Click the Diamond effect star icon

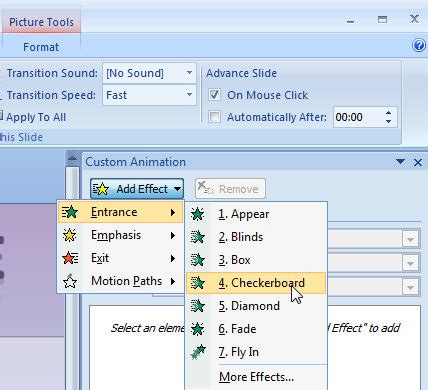point(198,306)
